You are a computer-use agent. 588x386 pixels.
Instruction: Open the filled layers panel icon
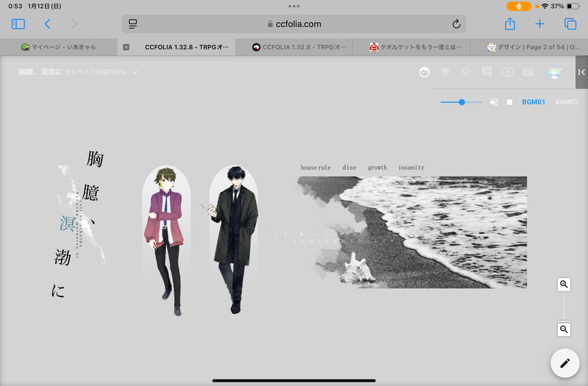pyautogui.click(x=445, y=71)
